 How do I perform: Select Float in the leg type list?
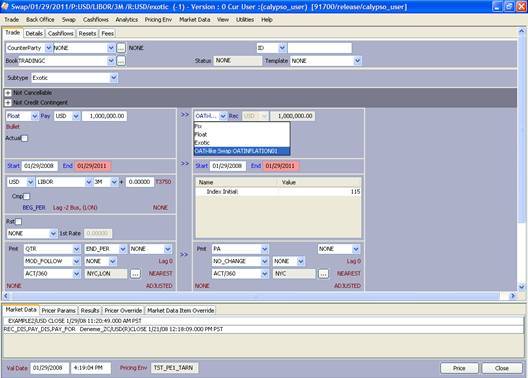coord(242,134)
